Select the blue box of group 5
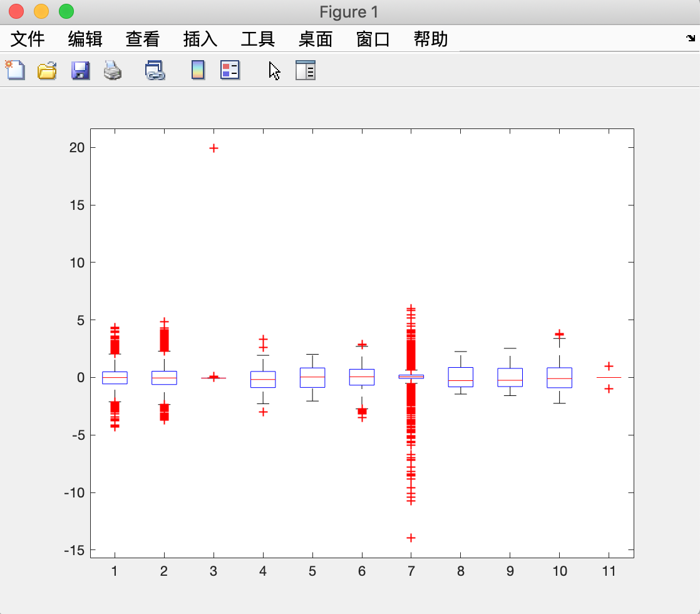 pyautogui.click(x=312, y=378)
